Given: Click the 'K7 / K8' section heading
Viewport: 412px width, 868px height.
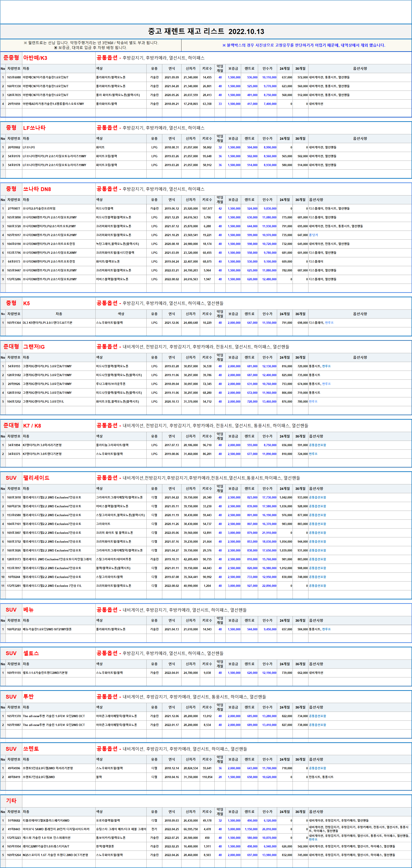Looking at the screenshot, I should [x=32, y=426].
